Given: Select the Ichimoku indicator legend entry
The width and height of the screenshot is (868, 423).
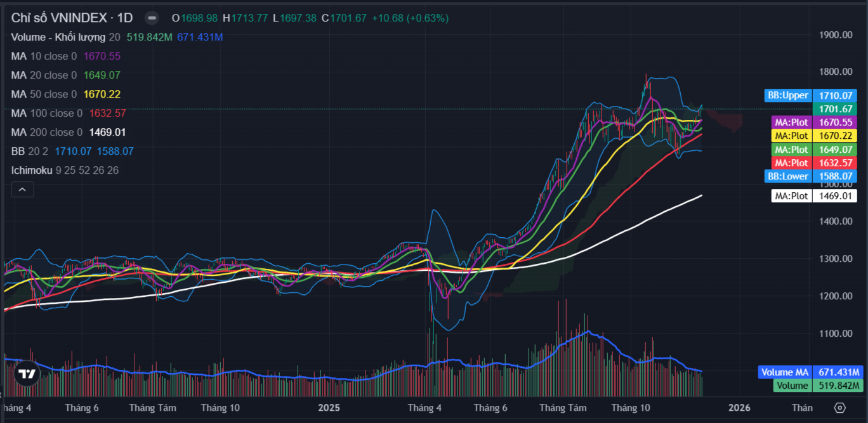Looking at the screenshot, I should pos(32,171).
